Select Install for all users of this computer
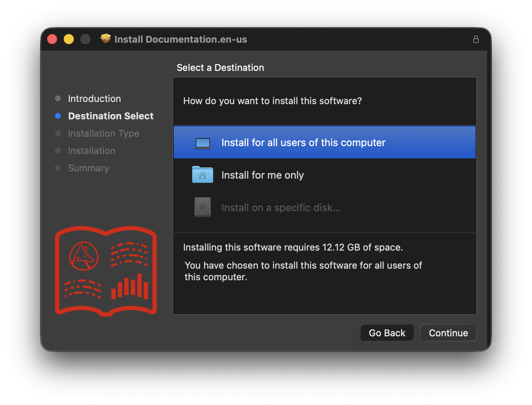This screenshot has width=532, height=405. [x=303, y=143]
